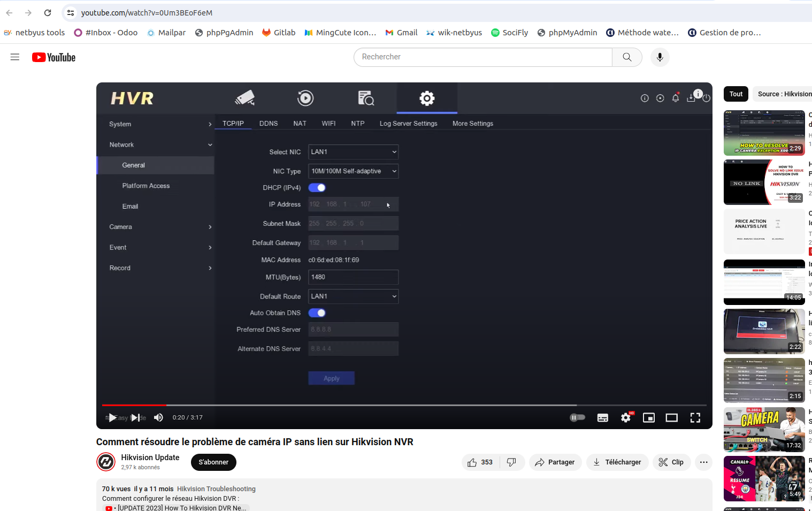Open the NIC Type dropdown

click(x=353, y=171)
